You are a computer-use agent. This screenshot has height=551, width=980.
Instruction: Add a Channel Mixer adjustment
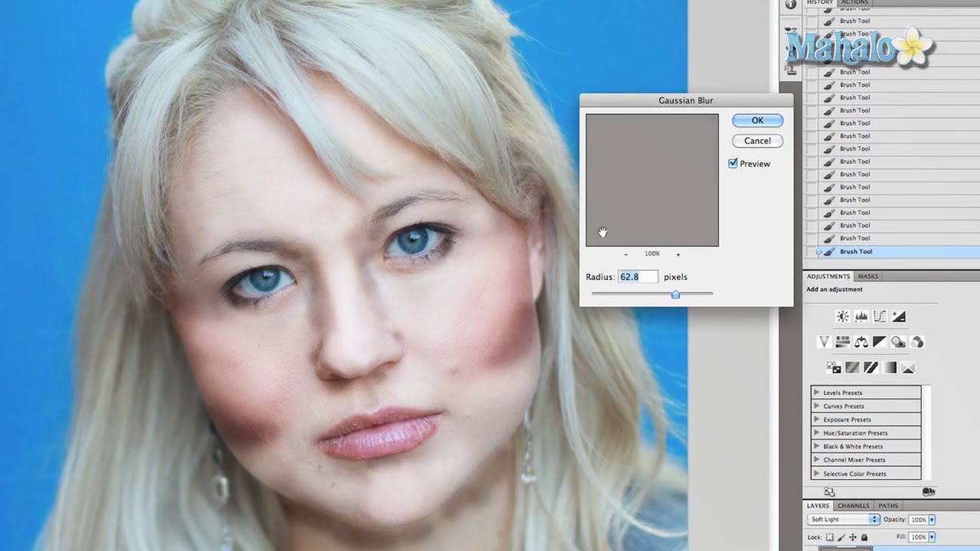click(917, 342)
